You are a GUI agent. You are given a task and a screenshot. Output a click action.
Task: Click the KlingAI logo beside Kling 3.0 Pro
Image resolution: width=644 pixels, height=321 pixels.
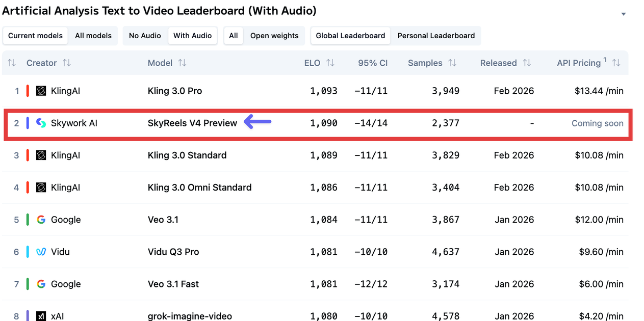[41, 91]
